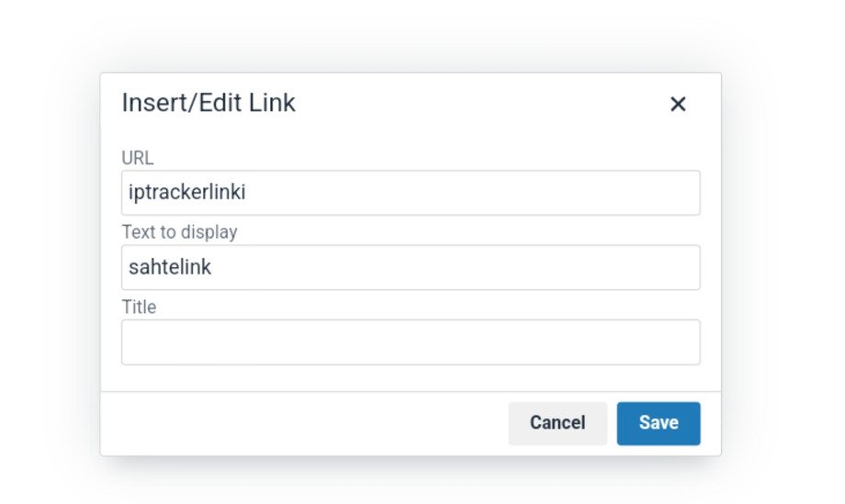This screenshot has height=504, width=845.
Task: Click the URL field label
Action: tap(138, 159)
